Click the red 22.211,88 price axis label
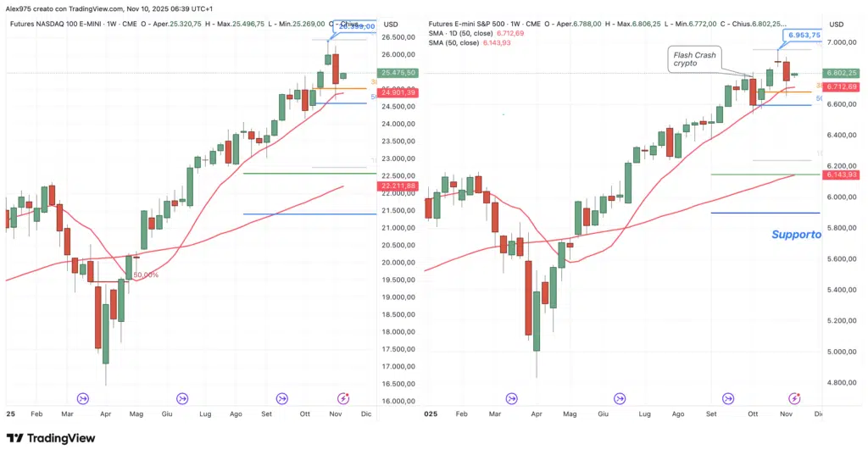 click(x=397, y=186)
